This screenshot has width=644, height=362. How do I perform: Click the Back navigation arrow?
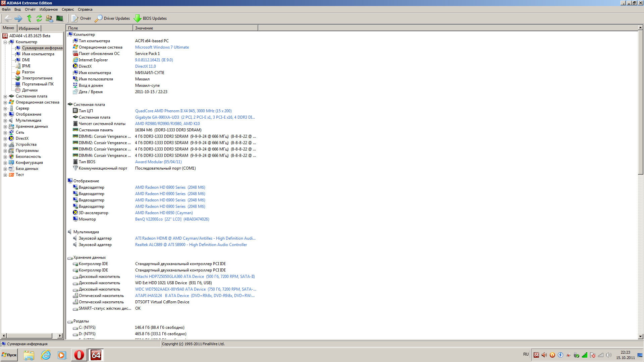[8, 18]
